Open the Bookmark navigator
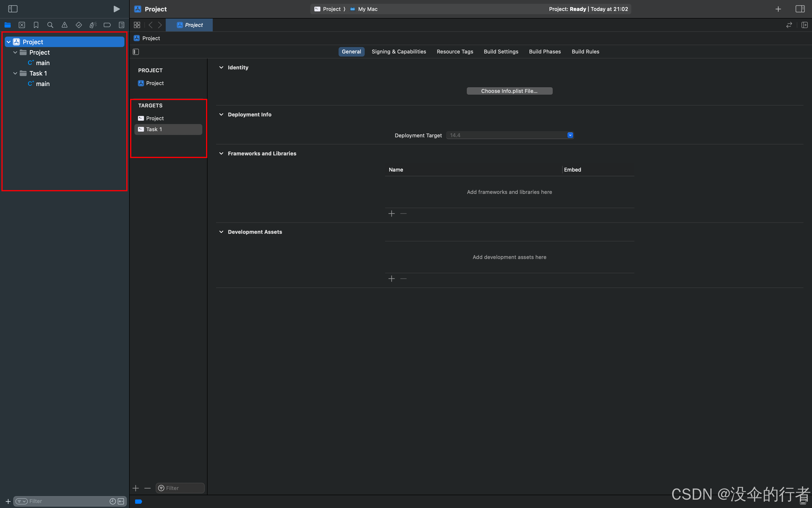The image size is (812, 508). [x=36, y=25]
